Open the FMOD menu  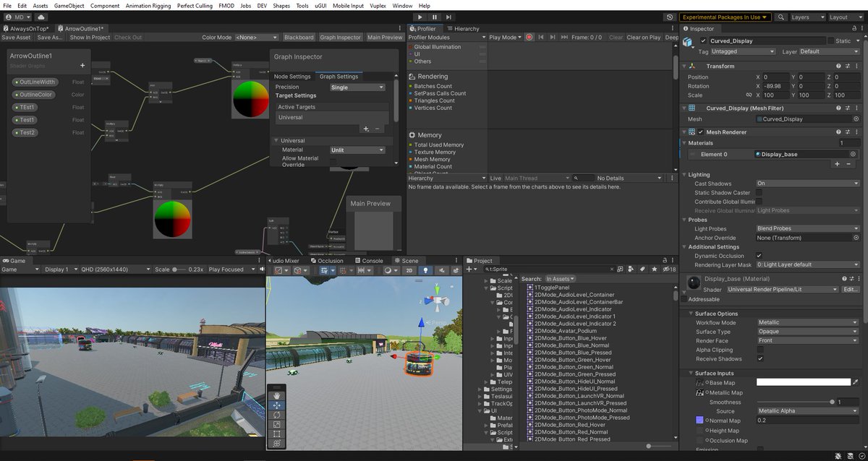226,5
